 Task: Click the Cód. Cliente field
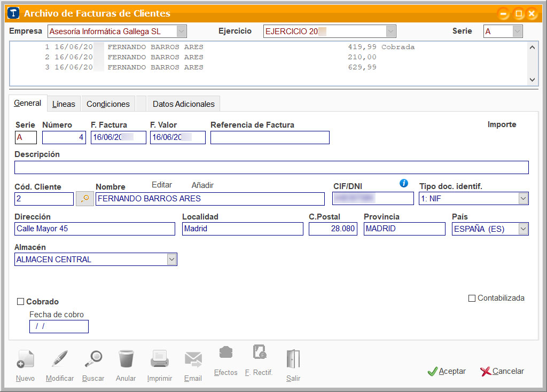click(x=44, y=199)
